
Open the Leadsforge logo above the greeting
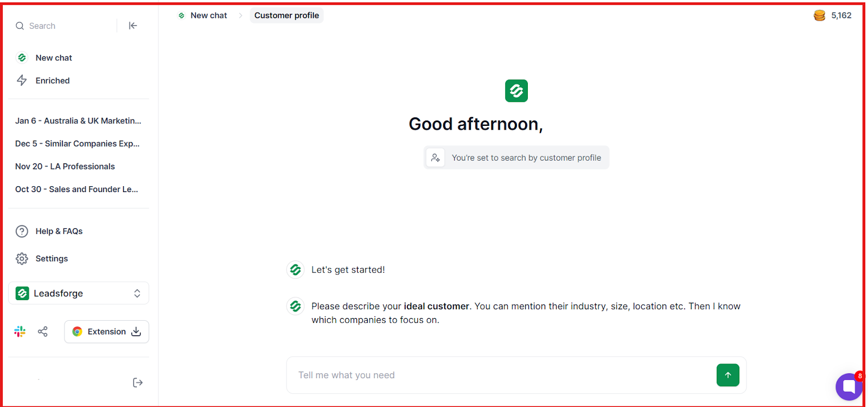pos(516,91)
